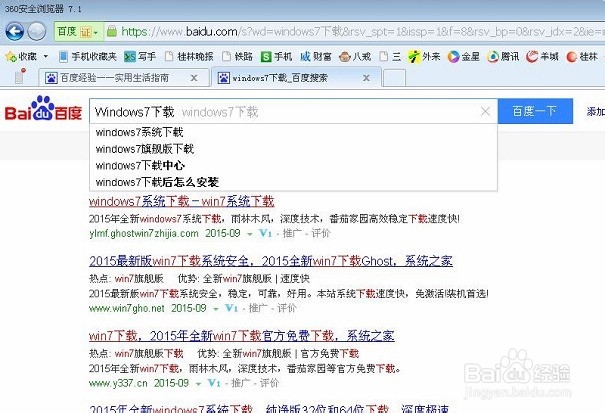Open result 2015最新版win7下载系统安全
605x413 pixels.
270,261
